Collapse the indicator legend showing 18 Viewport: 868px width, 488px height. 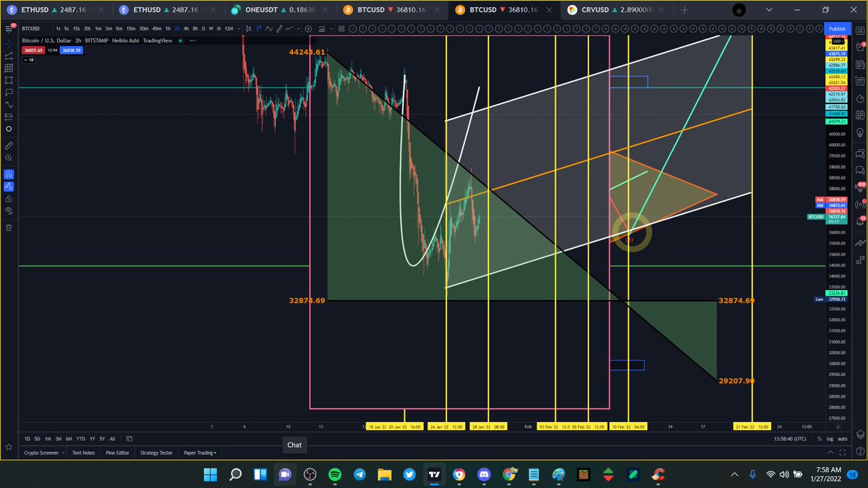[29, 60]
